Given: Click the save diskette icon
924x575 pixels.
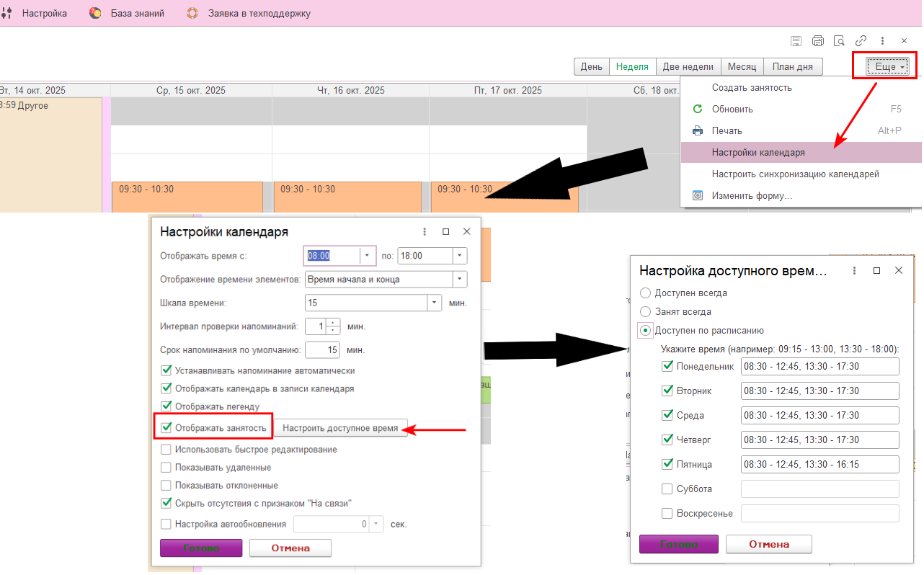Looking at the screenshot, I should (x=796, y=41).
